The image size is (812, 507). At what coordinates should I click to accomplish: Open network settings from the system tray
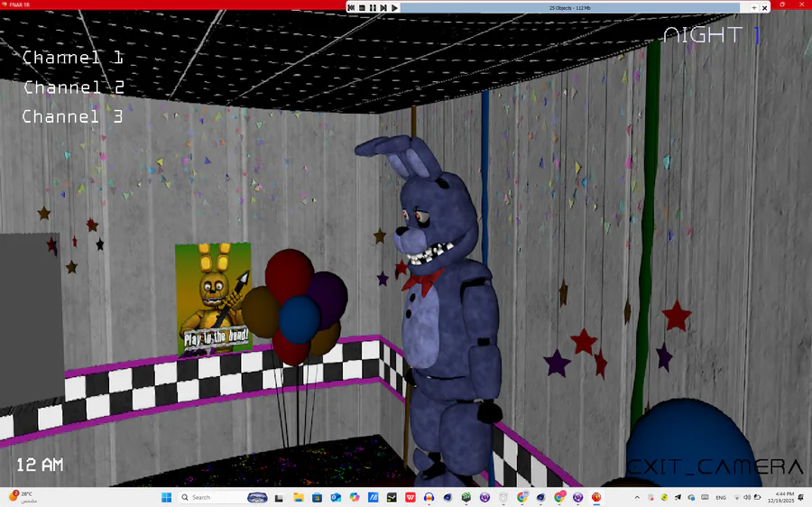coord(737,498)
